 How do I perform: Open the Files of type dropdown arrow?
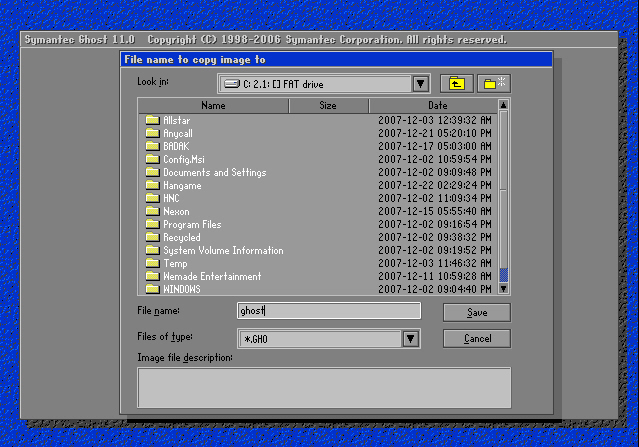pyautogui.click(x=410, y=339)
